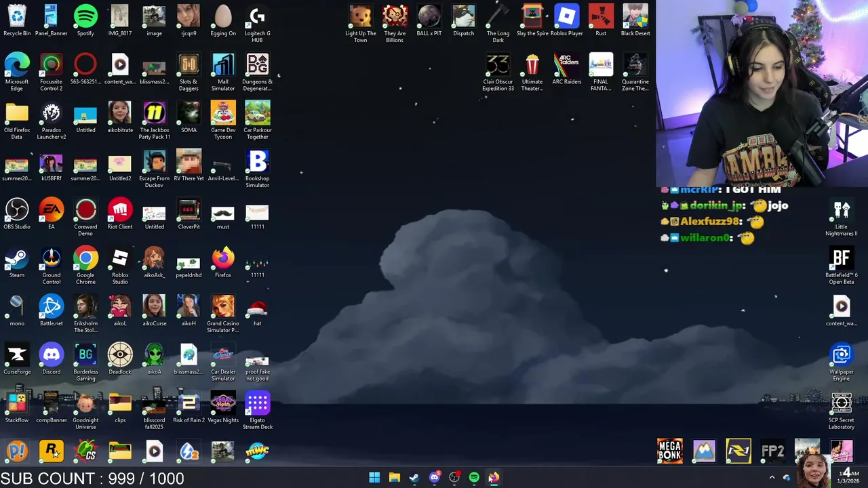
Task: Launch Goodnight Universe game
Action: (85, 411)
